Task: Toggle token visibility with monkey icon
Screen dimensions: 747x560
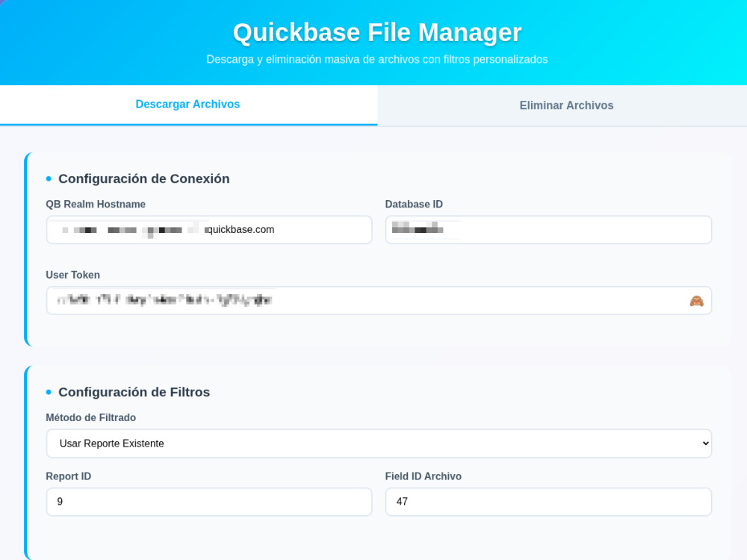Action: tap(696, 301)
